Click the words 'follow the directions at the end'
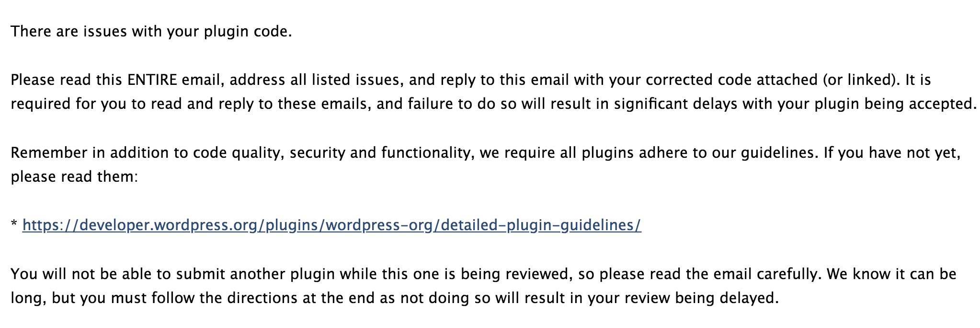Screen dimensions: 980x328 point(256,298)
